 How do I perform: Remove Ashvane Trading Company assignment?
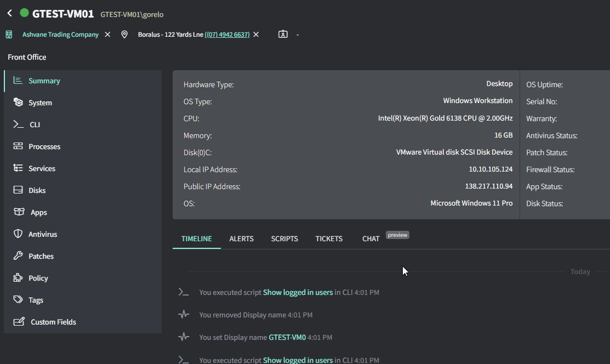[x=107, y=35]
